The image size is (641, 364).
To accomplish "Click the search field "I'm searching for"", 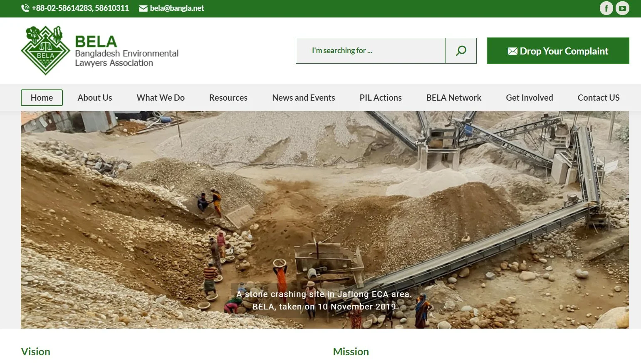I will point(370,51).
